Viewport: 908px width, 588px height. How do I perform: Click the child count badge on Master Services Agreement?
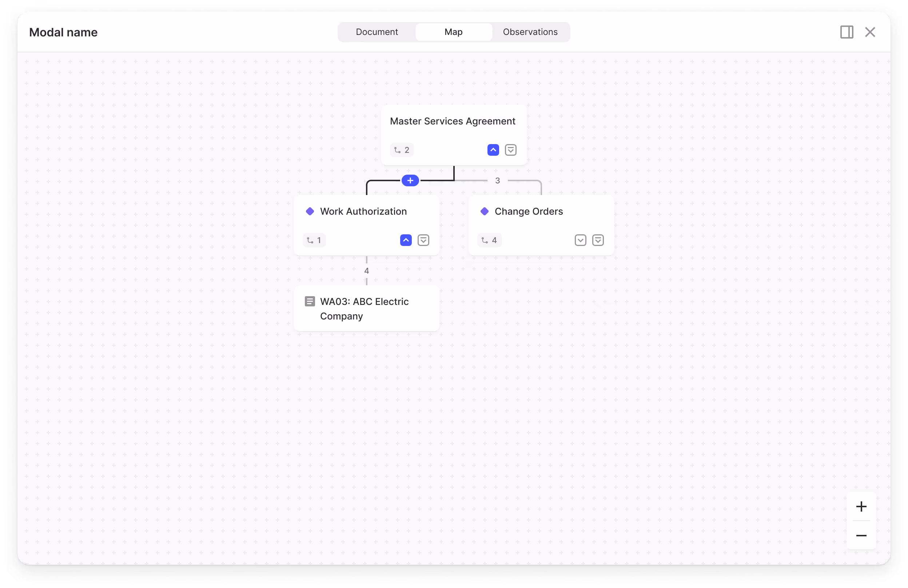coord(402,150)
